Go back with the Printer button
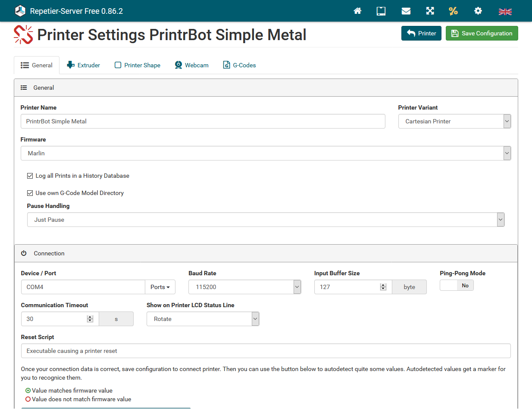The image size is (532, 409). (421, 33)
